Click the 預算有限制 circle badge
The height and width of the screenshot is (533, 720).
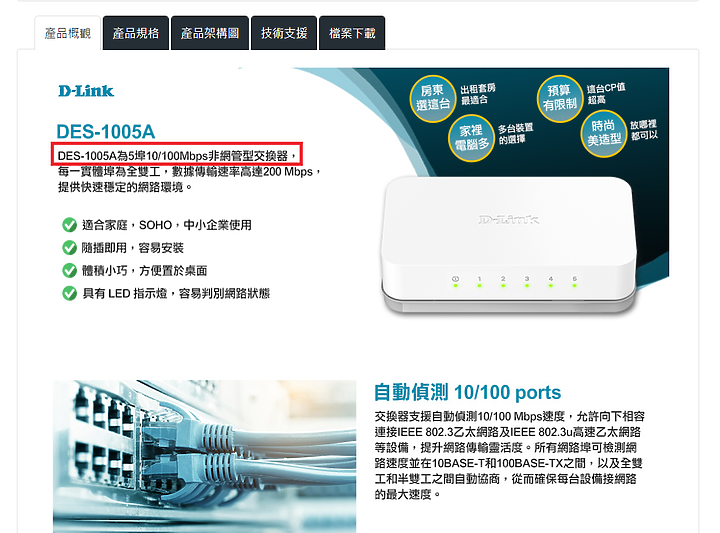tap(560, 98)
